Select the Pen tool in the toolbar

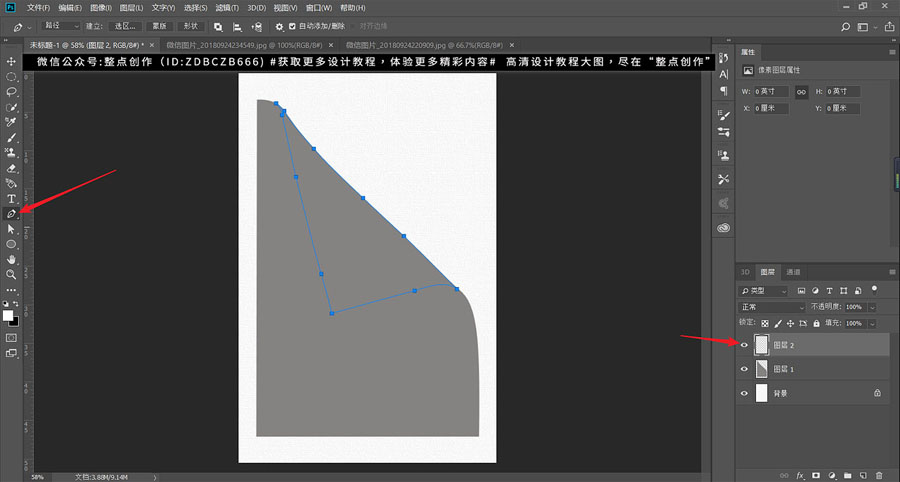click(x=12, y=213)
